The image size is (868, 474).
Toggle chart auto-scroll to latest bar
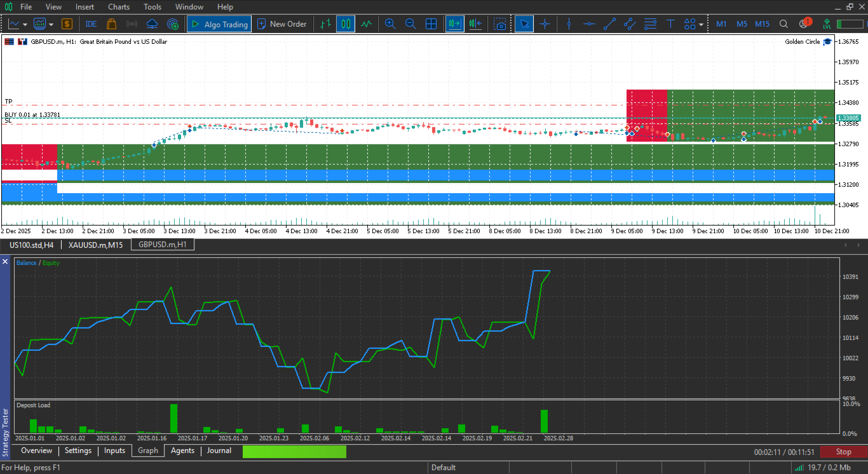(x=454, y=24)
